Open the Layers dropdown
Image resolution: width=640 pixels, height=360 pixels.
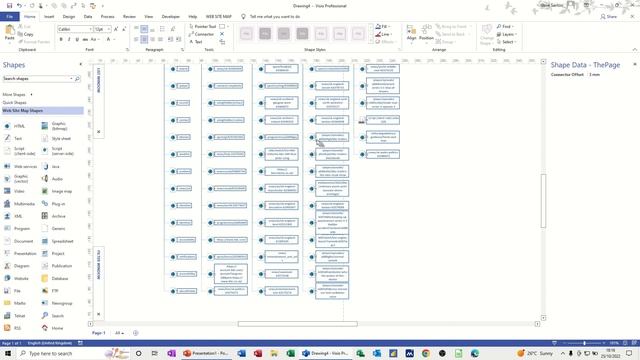tap(507, 34)
